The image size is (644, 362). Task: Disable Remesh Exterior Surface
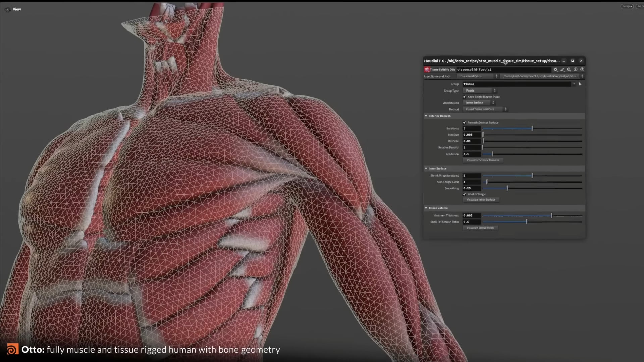pyautogui.click(x=464, y=122)
